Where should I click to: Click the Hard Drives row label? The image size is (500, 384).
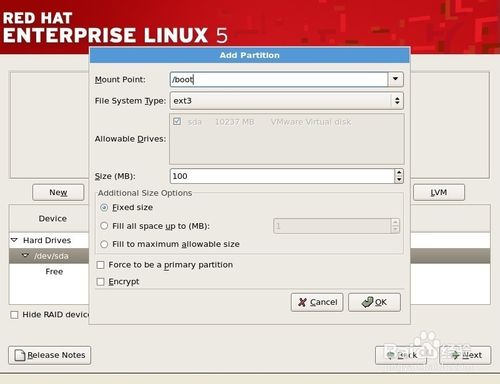pos(47,240)
